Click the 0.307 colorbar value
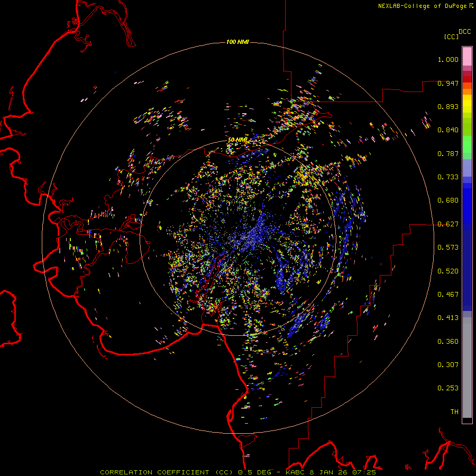 coord(448,365)
